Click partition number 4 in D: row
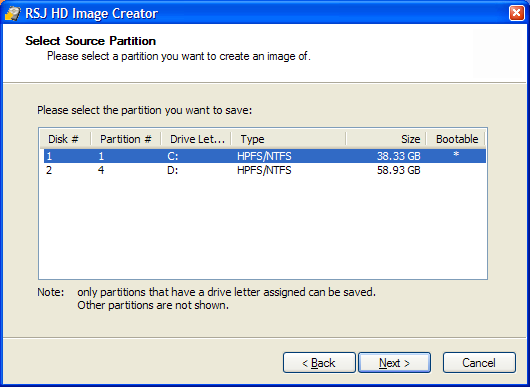The width and height of the screenshot is (530, 387). click(101, 170)
